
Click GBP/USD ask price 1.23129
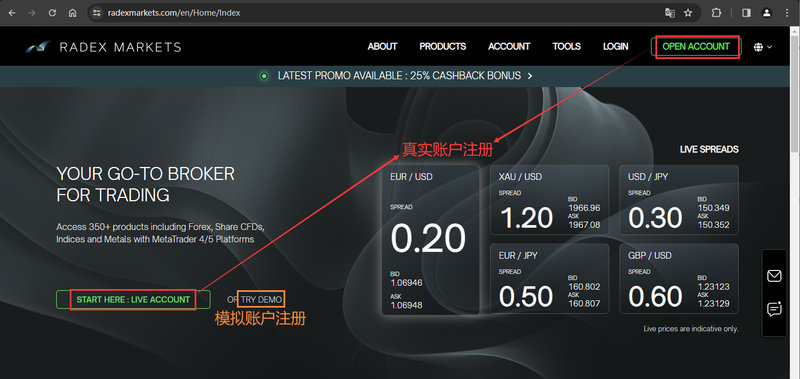pyautogui.click(x=714, y=304)
